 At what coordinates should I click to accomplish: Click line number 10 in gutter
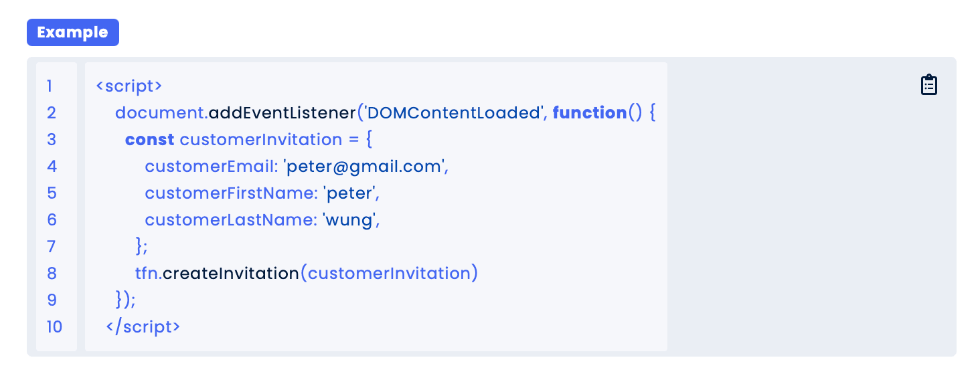54,327
